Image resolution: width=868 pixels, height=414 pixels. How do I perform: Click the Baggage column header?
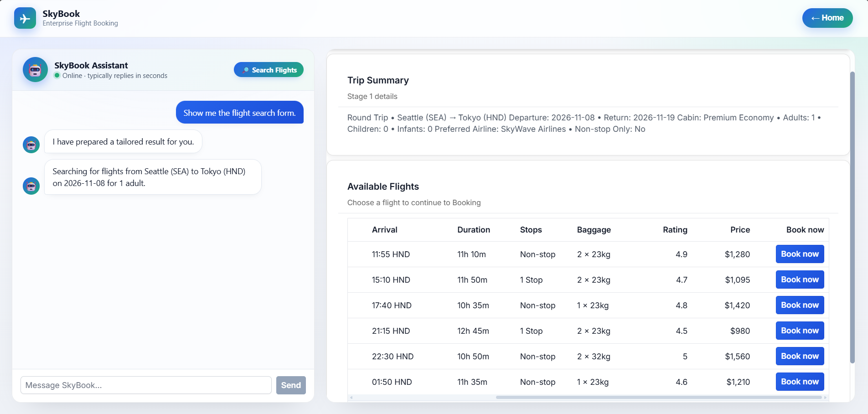point(594,230)
